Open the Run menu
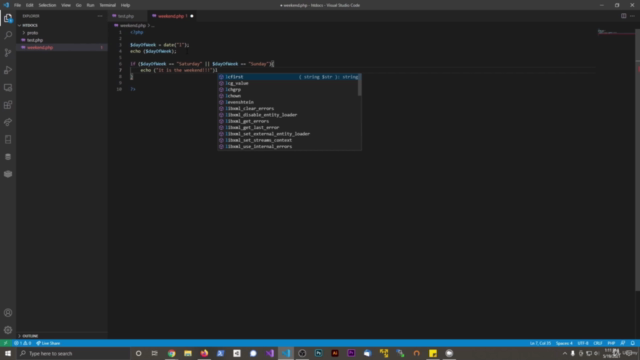The width and height of the screenshot is (640, 360). point(90,5)
